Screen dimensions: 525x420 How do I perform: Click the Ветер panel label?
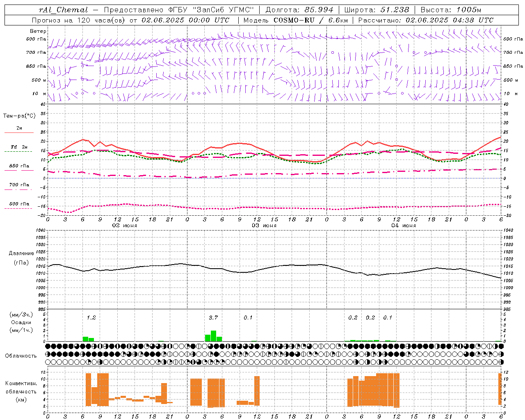[x=38, y=31]
